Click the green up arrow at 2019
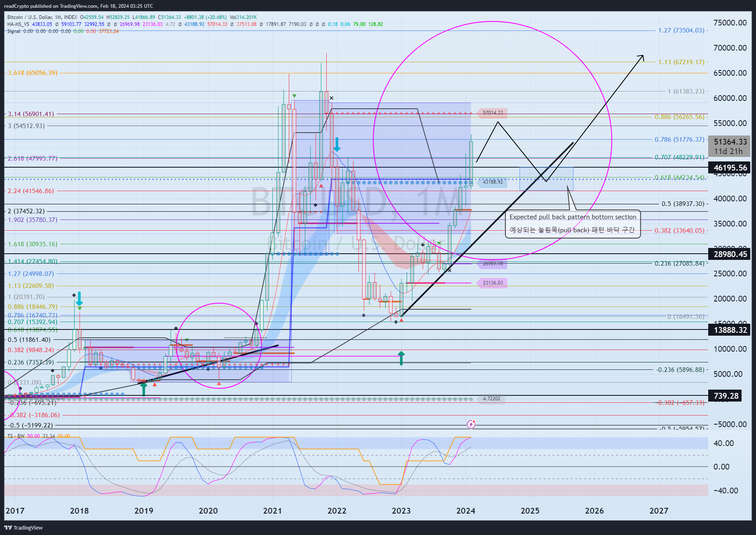The width and height of the screenshot is (756, 535). coord(143,388)
